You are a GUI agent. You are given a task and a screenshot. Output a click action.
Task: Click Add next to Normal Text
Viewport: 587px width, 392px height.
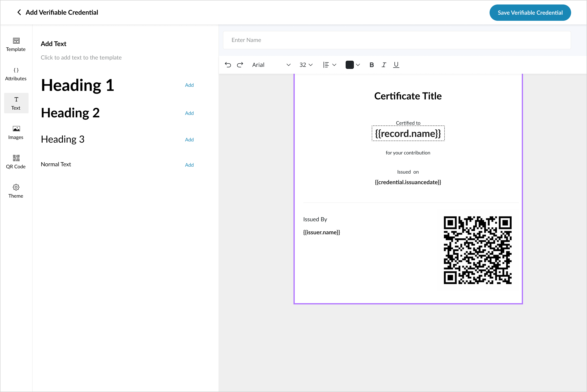(189, 165)
